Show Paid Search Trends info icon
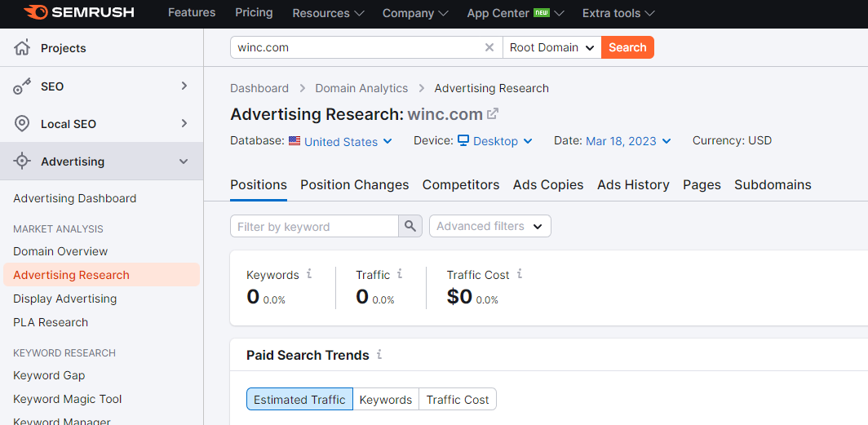Image resolution: width=868 pixels, height=425 pixels. pos(379,355)
